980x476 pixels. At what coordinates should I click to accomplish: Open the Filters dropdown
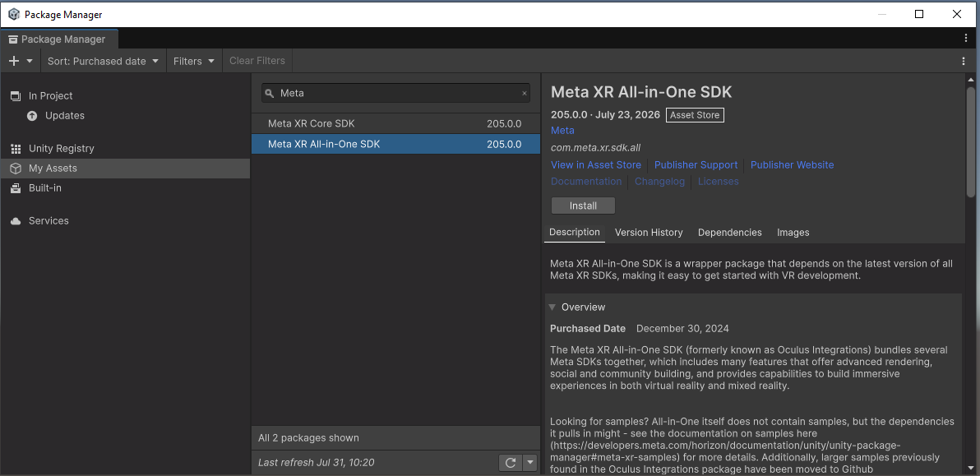click(194, 61)
